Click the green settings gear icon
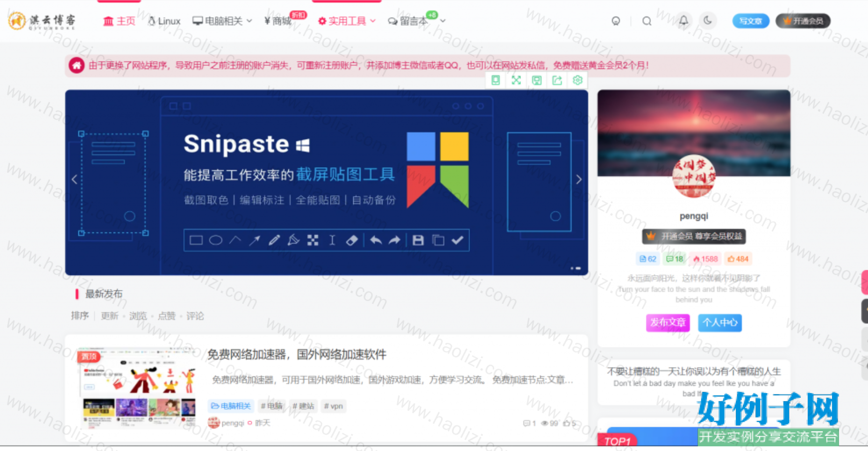Screen dimensions: 868x451 pos(578,80)
